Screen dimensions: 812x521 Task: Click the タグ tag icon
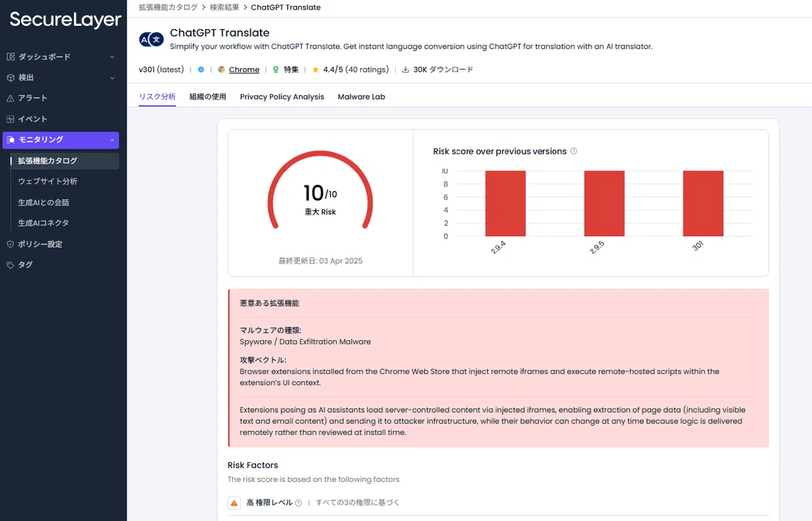(10, 265)
